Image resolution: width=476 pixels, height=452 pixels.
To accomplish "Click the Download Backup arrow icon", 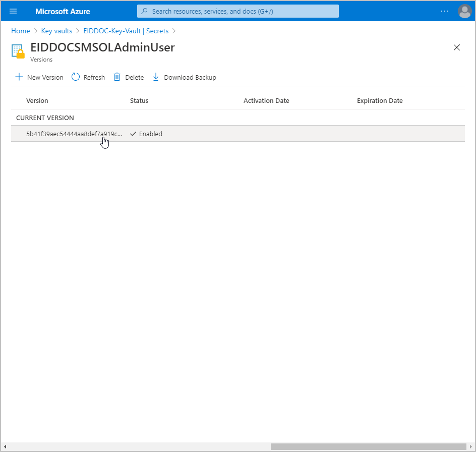I will tap(156, 77).
